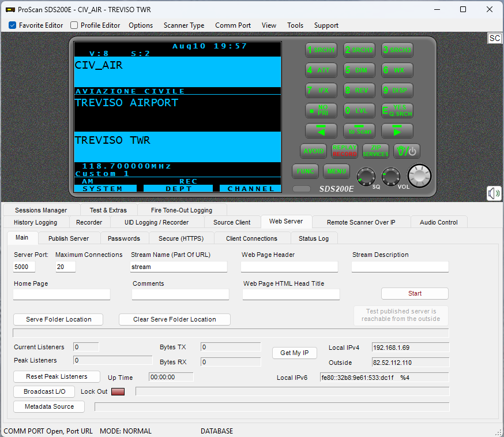Open the Scanner Type menu
Image resolution: width=504 pixels, height=437 pixels.
pyautogui.click(x=184, y=25)
